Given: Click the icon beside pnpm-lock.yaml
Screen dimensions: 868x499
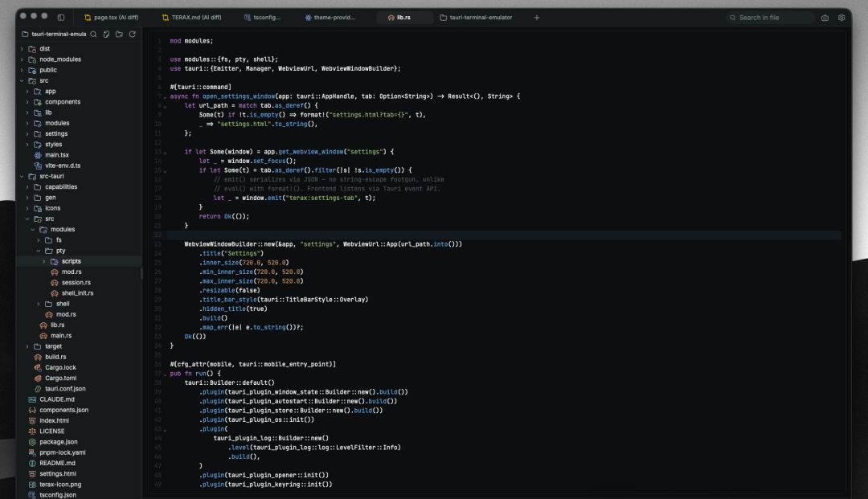Looking at the screenshot, I should click(32, 452).
